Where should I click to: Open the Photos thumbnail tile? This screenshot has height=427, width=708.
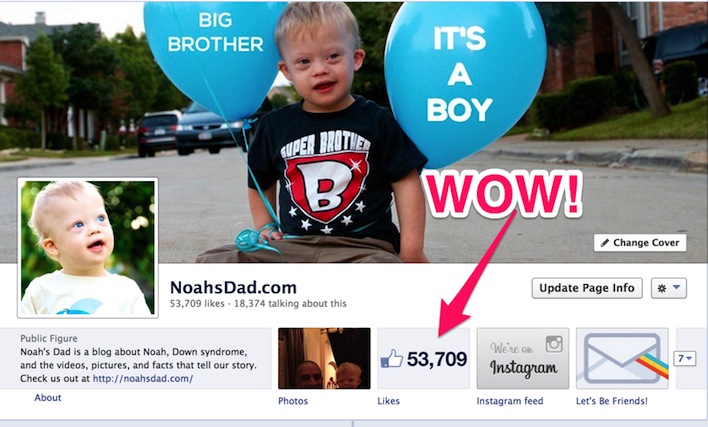click(324, 358)
